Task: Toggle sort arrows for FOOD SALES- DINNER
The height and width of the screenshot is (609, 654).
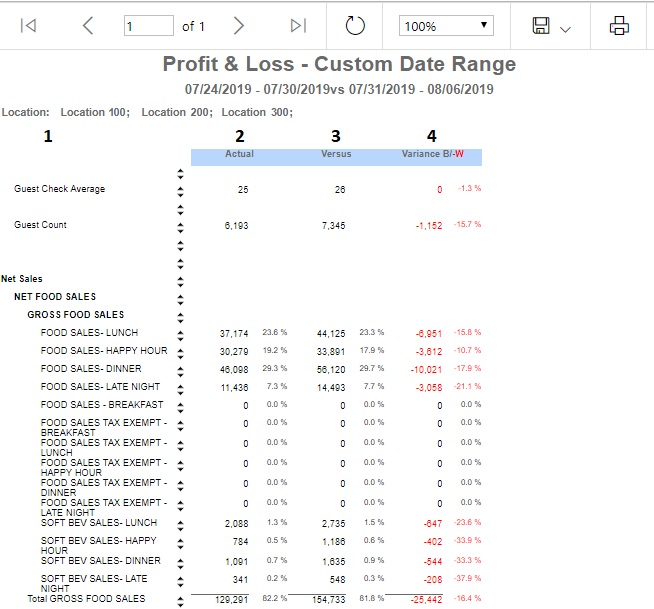Action: pyautogui.click(x=180, y=372)
